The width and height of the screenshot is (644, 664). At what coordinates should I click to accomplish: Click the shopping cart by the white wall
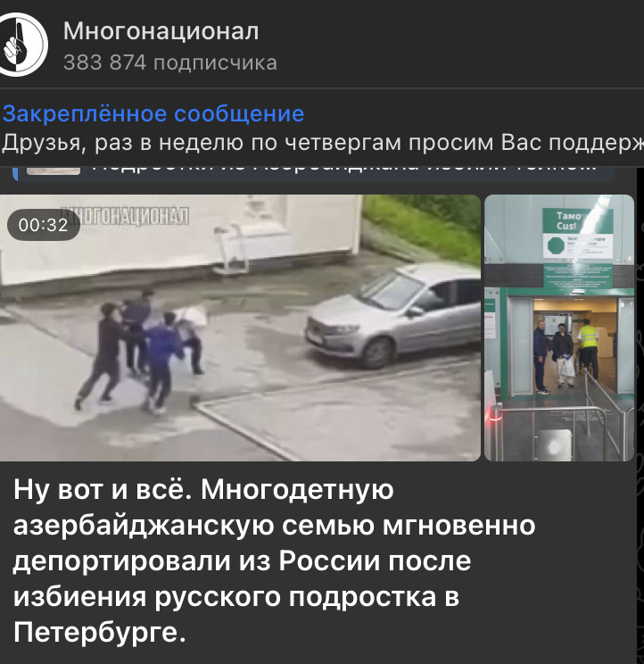(x=232, y=248)
